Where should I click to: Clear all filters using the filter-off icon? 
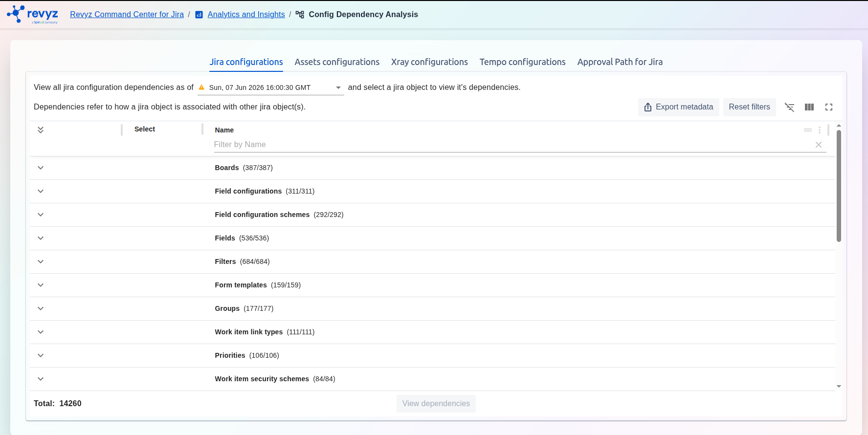pos(789,107)
